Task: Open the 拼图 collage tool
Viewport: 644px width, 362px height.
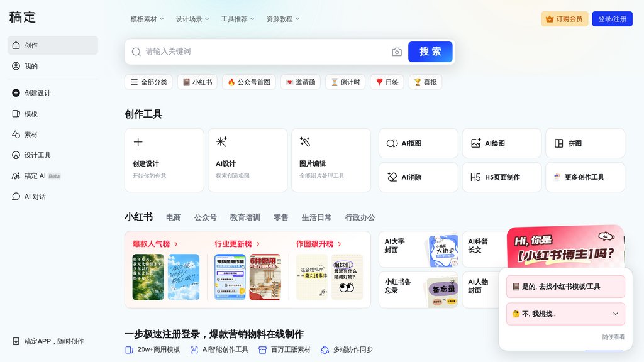Action: click(x=584, y=143)
